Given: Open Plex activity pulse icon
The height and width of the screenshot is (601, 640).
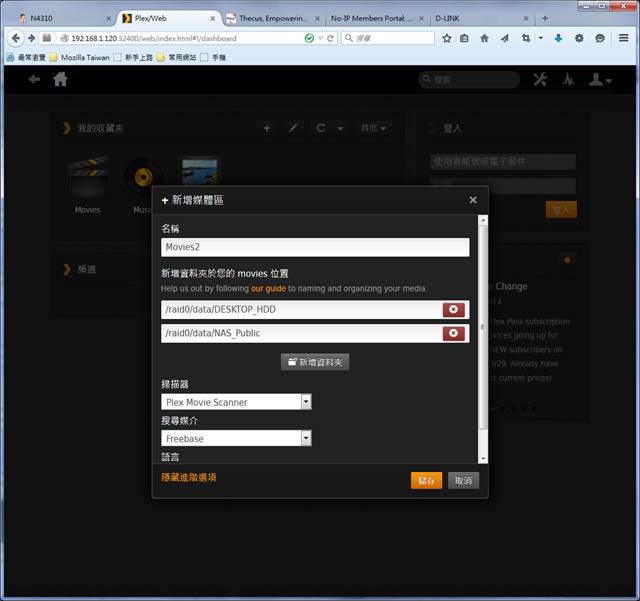Looking at the screenshot, I should pyautogui.click(x=568, y=79).
